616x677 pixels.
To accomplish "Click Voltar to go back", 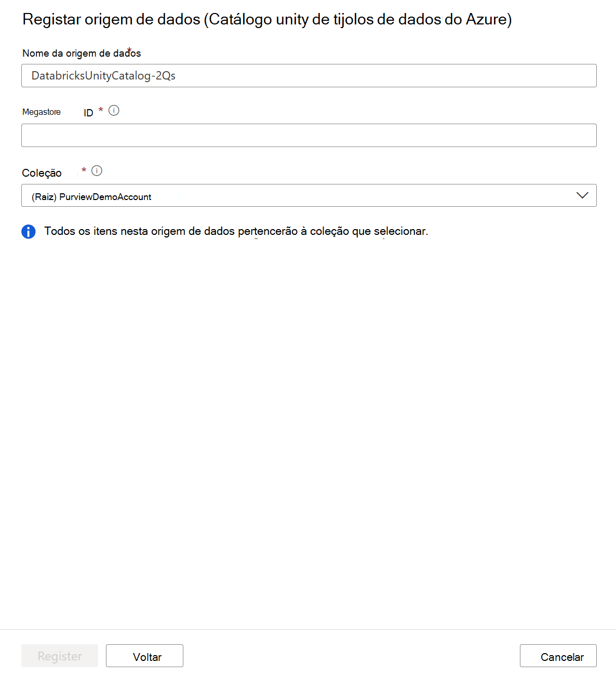I will [x=144, y=656].
